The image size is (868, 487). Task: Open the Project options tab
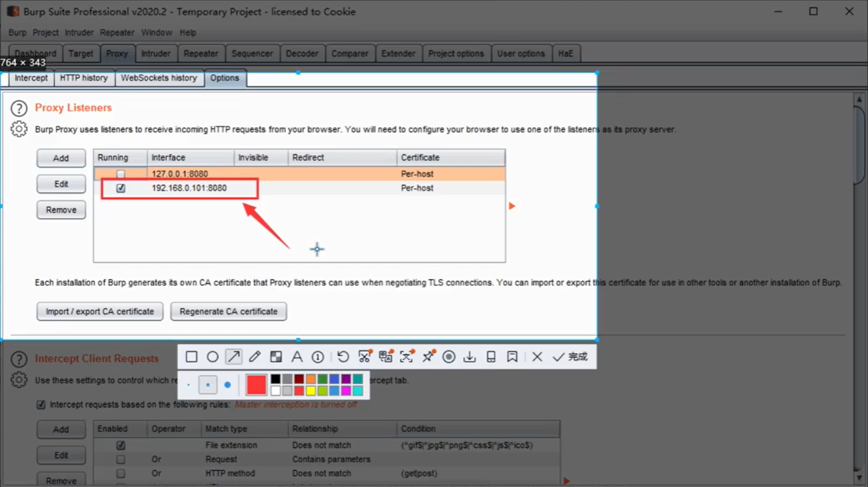pos(456,53)
